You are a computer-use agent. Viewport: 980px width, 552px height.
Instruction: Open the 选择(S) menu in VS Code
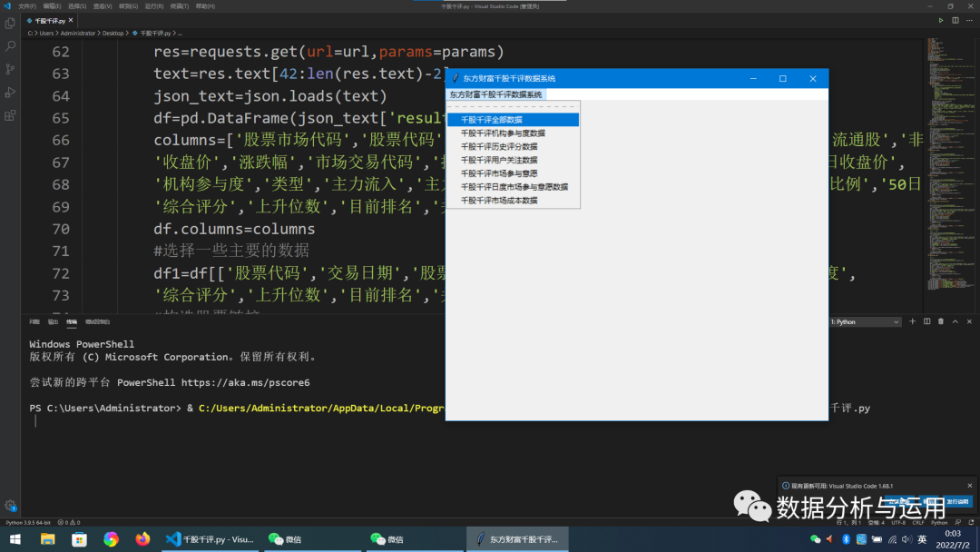tap(77, 6)
